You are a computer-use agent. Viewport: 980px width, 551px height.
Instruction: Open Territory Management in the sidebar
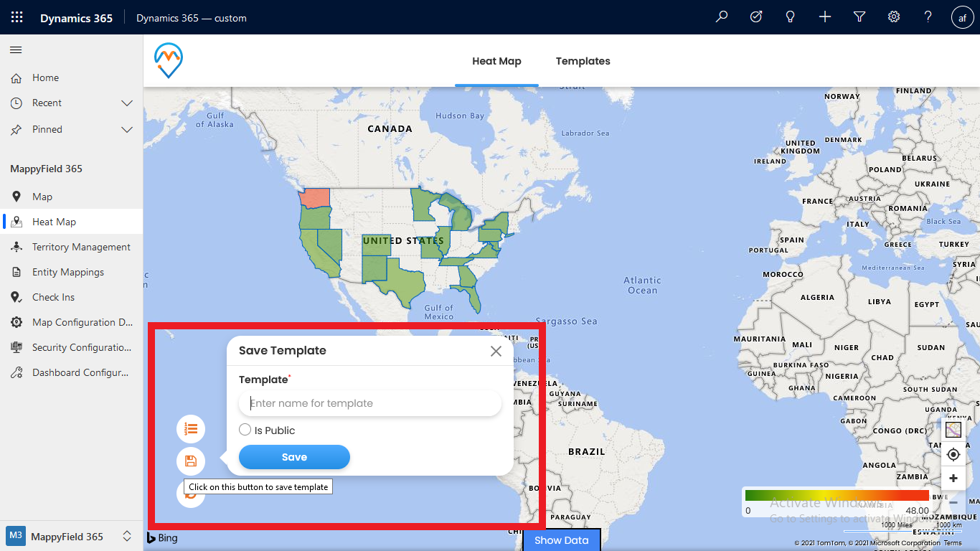tap(72, 247)
